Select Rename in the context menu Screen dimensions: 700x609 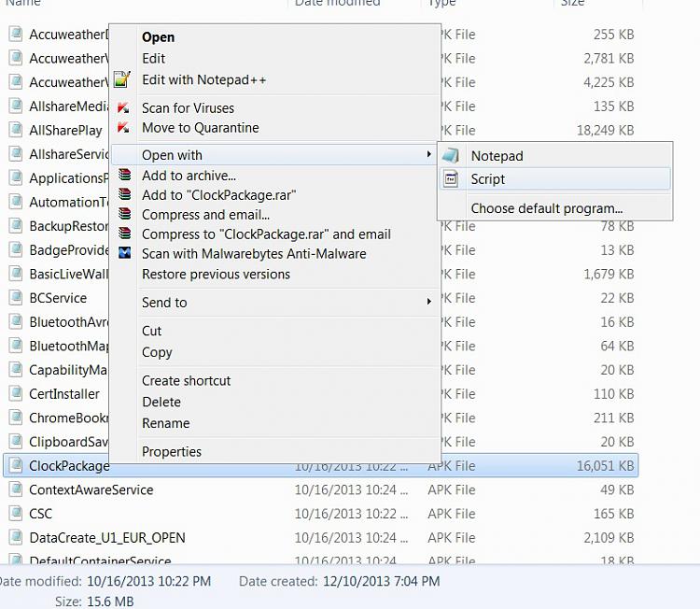[165, 423]
